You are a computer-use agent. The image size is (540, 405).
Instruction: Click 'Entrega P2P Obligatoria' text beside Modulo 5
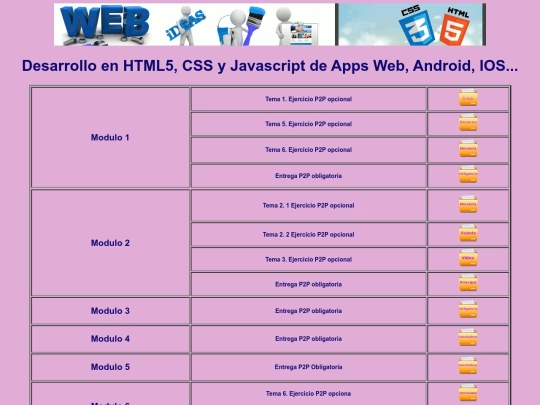pos(309,367)
